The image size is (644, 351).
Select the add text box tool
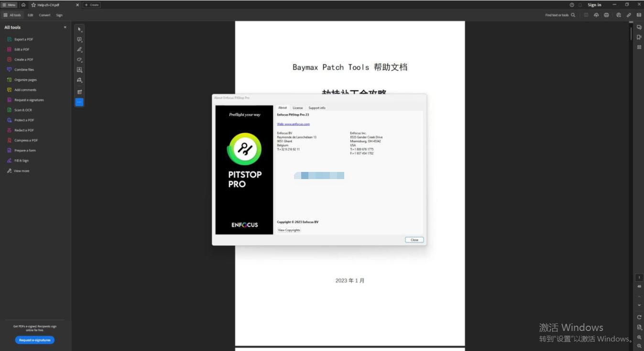coord(79,70)
